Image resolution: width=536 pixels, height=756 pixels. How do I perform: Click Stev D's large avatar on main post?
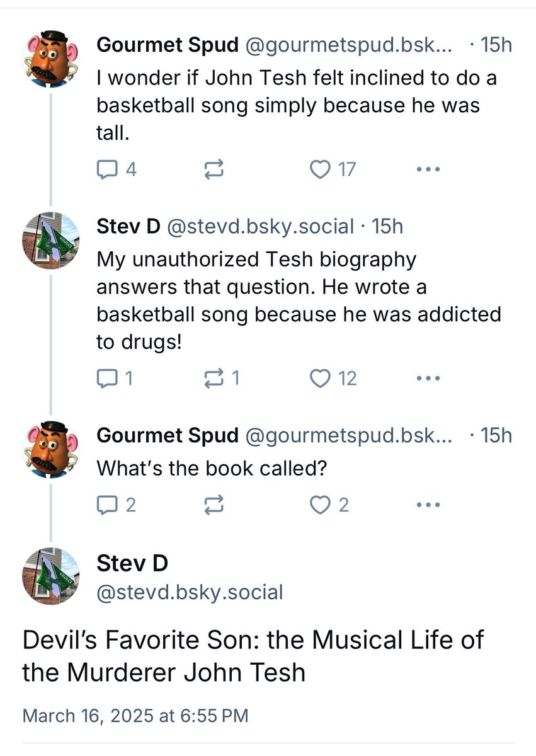tap(51, 576)
